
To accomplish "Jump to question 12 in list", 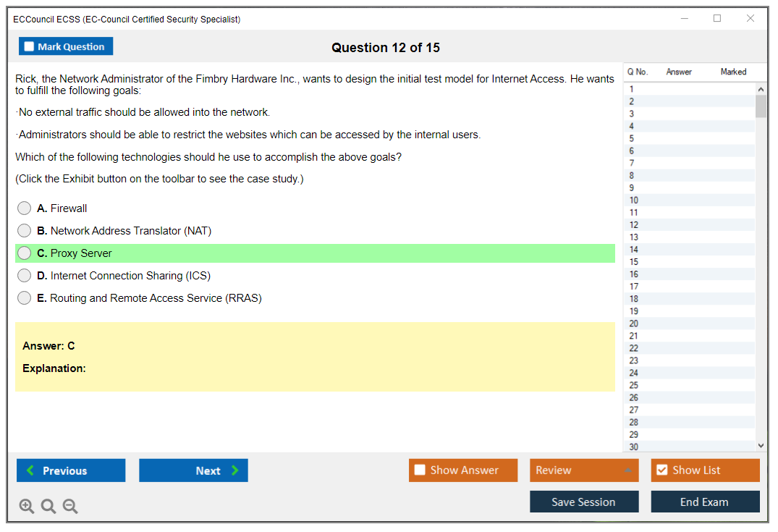I will tap(634, 225).
